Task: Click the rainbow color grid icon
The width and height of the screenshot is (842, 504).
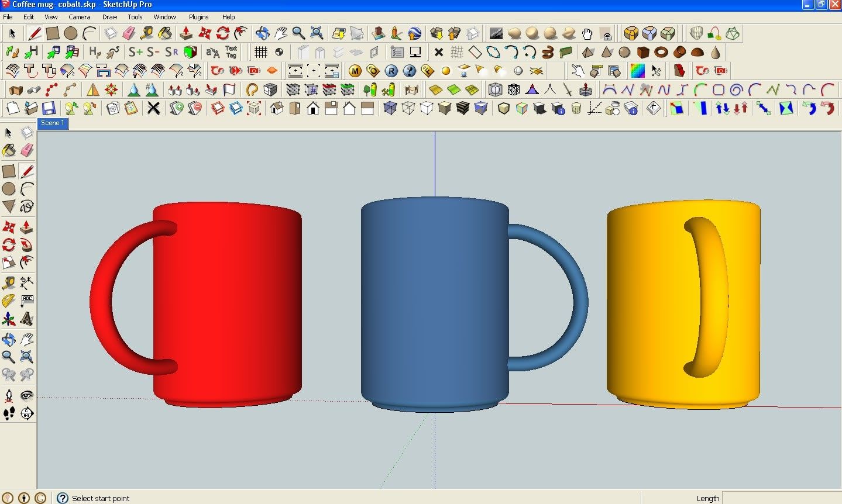Action: click(637, 71)
